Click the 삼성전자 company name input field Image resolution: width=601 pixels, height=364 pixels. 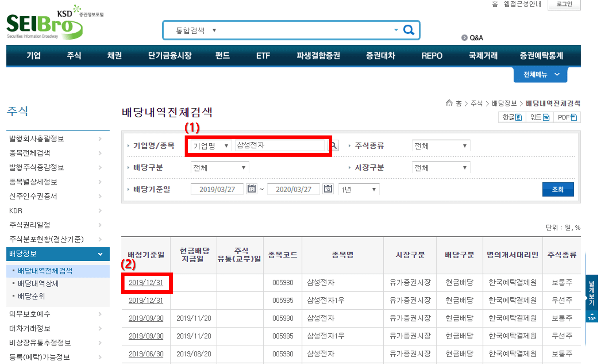pyautogui.click(x=280, y=145)
